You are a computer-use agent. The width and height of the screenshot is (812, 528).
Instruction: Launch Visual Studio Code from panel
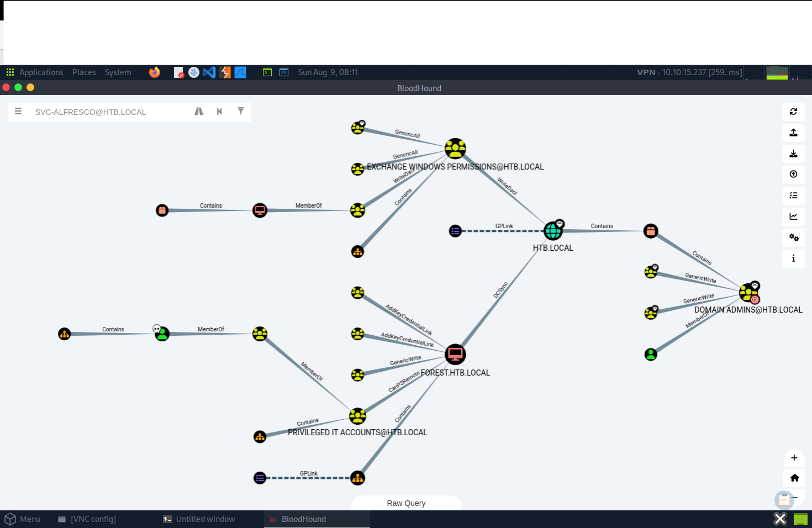(209, 72)
